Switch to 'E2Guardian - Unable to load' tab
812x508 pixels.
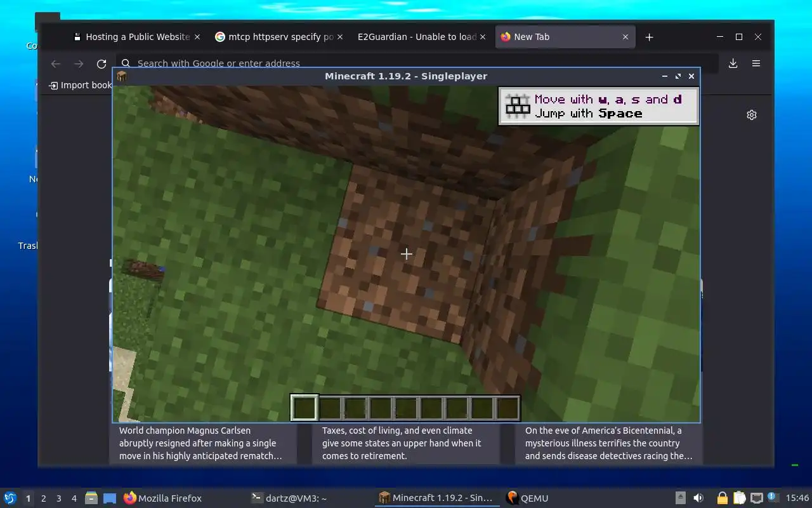point(422,37)
